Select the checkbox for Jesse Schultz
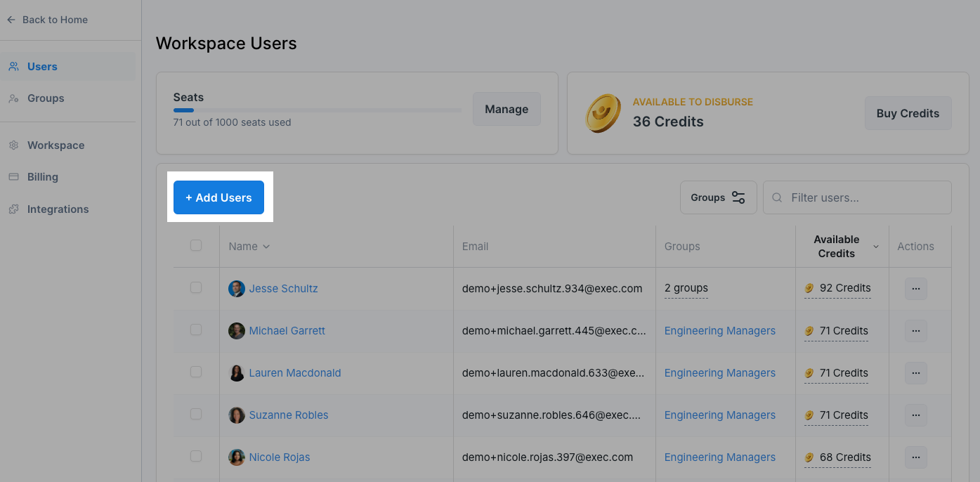 coord(196,287)
